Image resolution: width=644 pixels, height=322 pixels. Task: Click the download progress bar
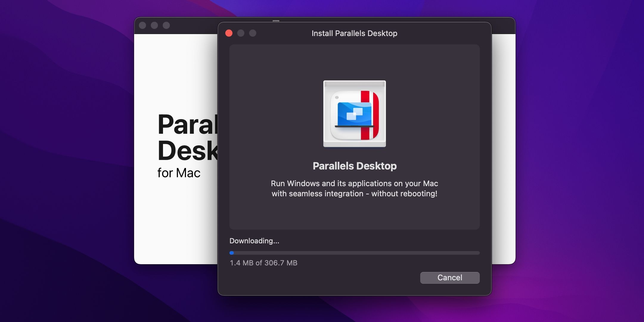[x=355, y=253]
